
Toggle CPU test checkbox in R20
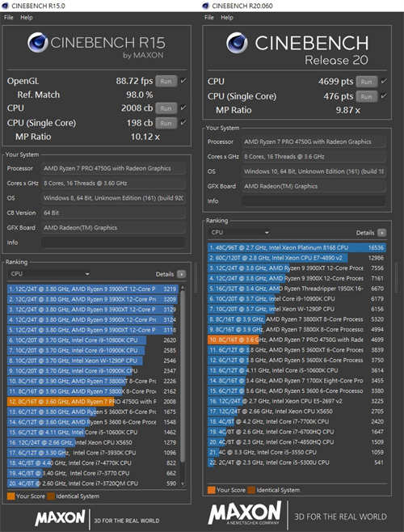pyautogui.click(x=384, y=81)
